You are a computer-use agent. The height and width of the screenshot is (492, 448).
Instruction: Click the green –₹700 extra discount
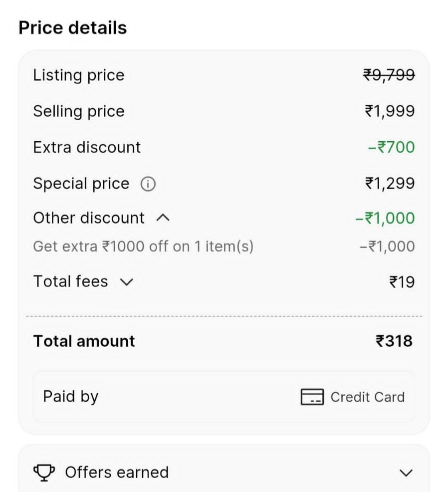coord(391,147)
